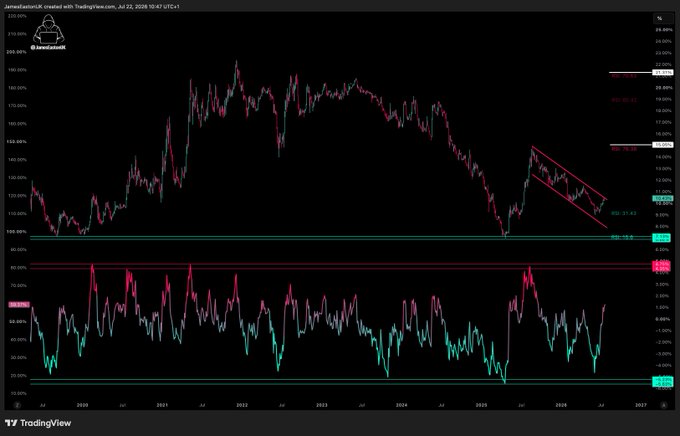Select the pink 4.75% horizontal line label
This screenshot has width=680, height=436.
coord(662,264)
